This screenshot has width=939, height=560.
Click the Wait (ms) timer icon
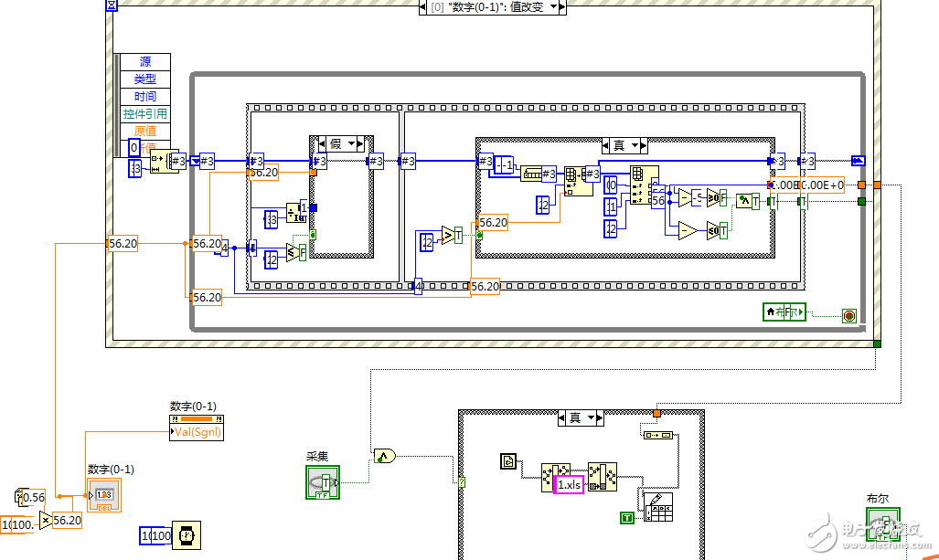[187, 534]
